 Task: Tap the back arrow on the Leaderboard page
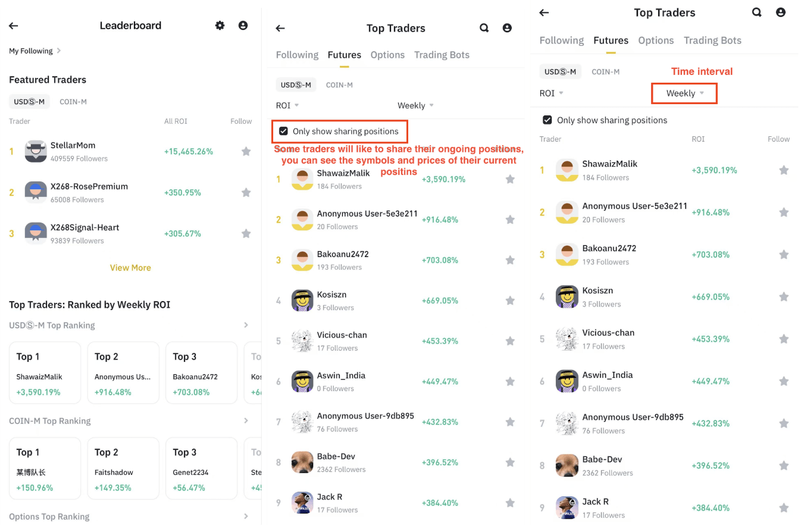(13, 26)
